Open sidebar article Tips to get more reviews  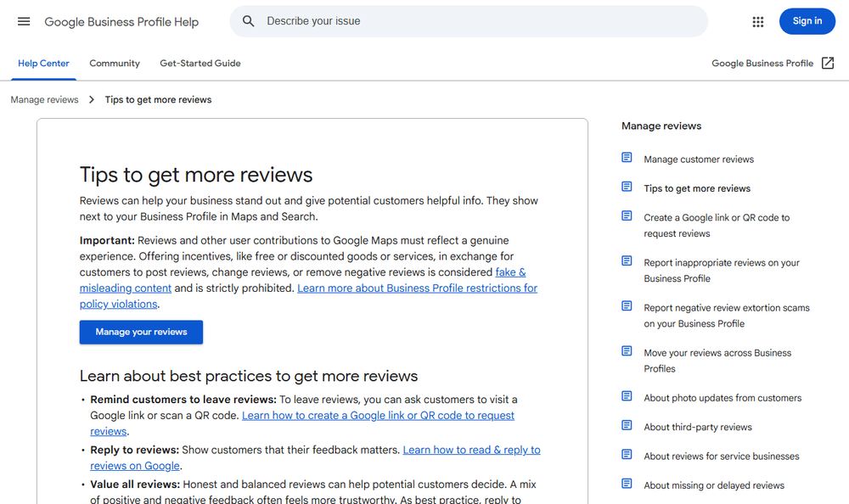(x=697, y=188)
